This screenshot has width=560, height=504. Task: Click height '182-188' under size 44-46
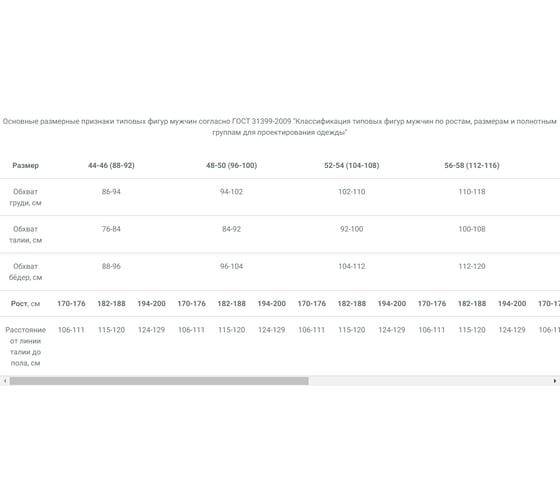(x=111, y=304)
